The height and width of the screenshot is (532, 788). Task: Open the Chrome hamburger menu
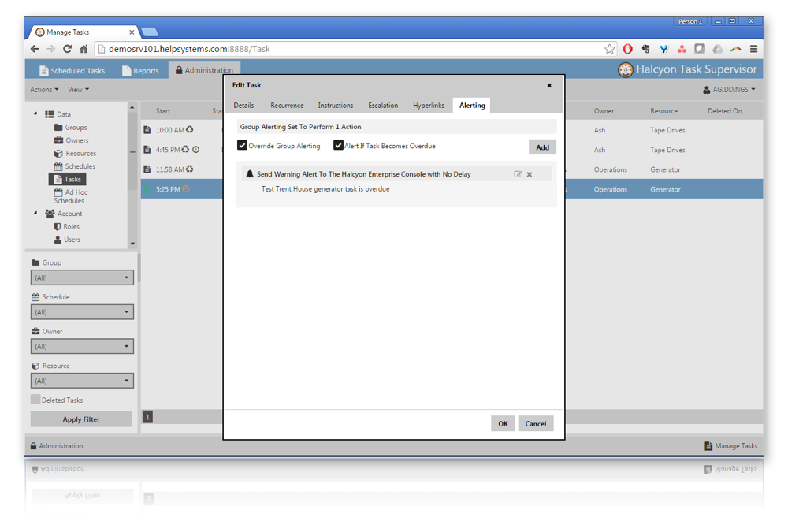pyautogui.click(x=754, y=49)
